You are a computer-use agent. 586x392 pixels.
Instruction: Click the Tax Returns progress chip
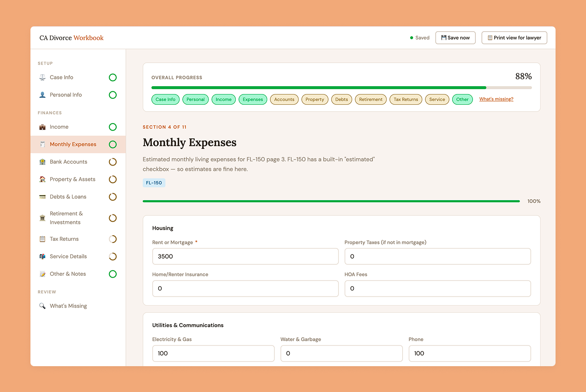(x=406, y=99)
